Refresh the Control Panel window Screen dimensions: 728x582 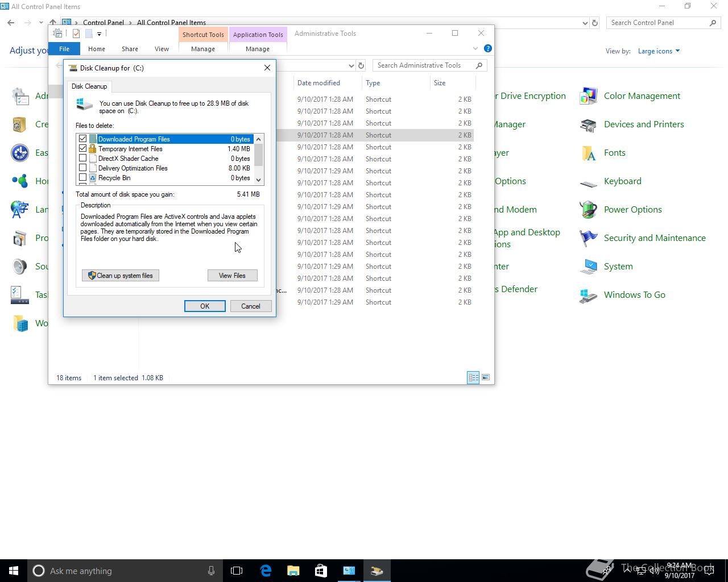[x=595, y=23]
